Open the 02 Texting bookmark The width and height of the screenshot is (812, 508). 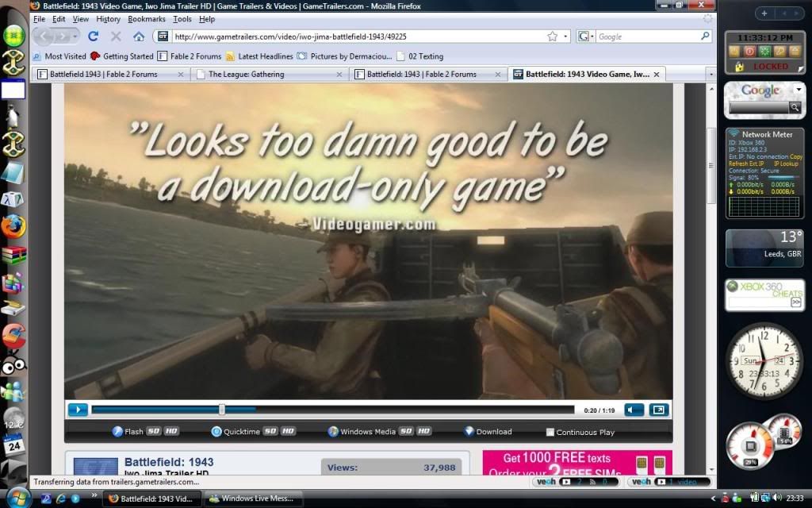420,56
